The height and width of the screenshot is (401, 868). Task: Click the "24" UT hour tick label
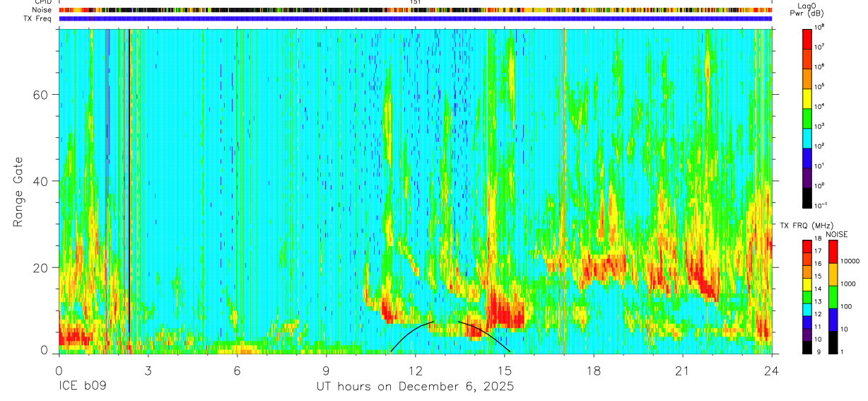(772, 371)
